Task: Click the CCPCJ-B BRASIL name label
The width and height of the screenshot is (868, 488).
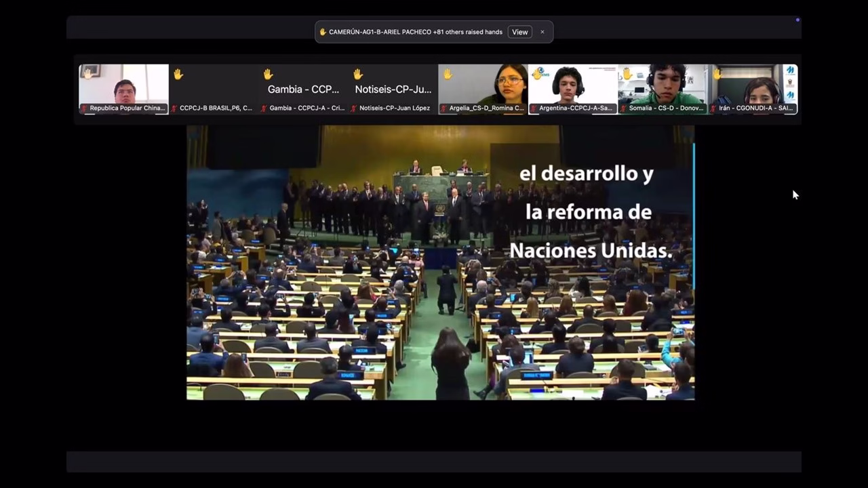Action: point(216,108)
